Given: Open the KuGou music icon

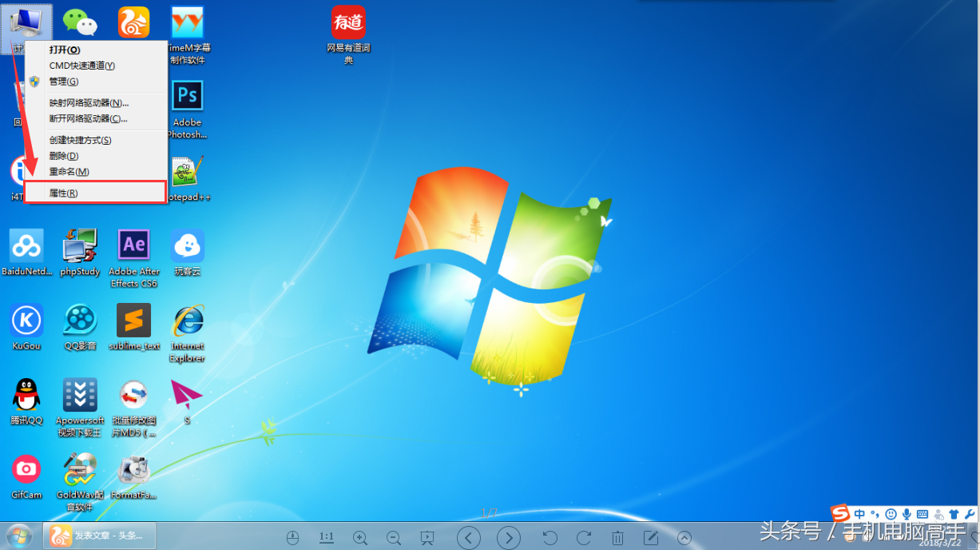Looking at the screenshot, I should 26,321.
